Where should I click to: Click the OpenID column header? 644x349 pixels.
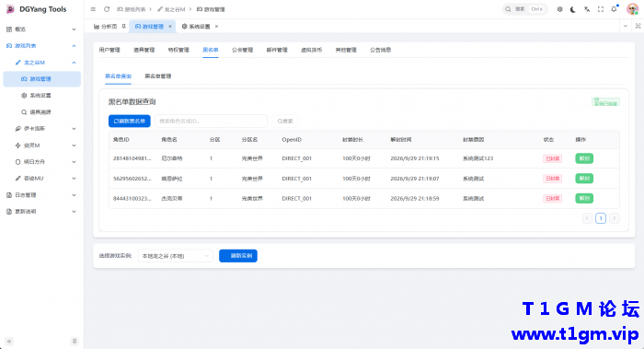tap(292, 139)
